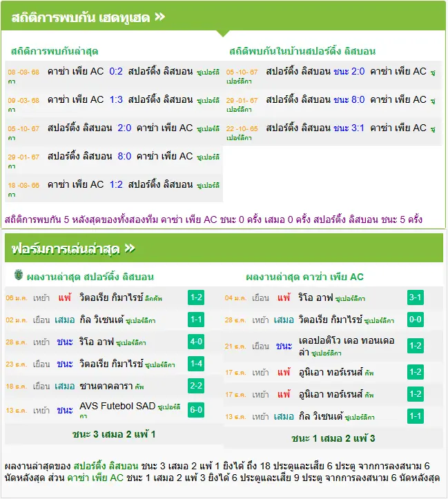Click the 2-2 score badge against ซานตาคลารา

195,386
